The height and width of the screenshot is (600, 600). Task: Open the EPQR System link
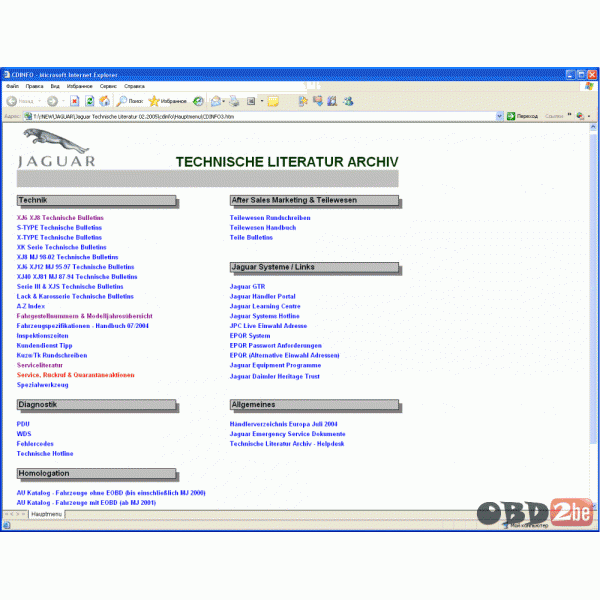pos(250,336)
